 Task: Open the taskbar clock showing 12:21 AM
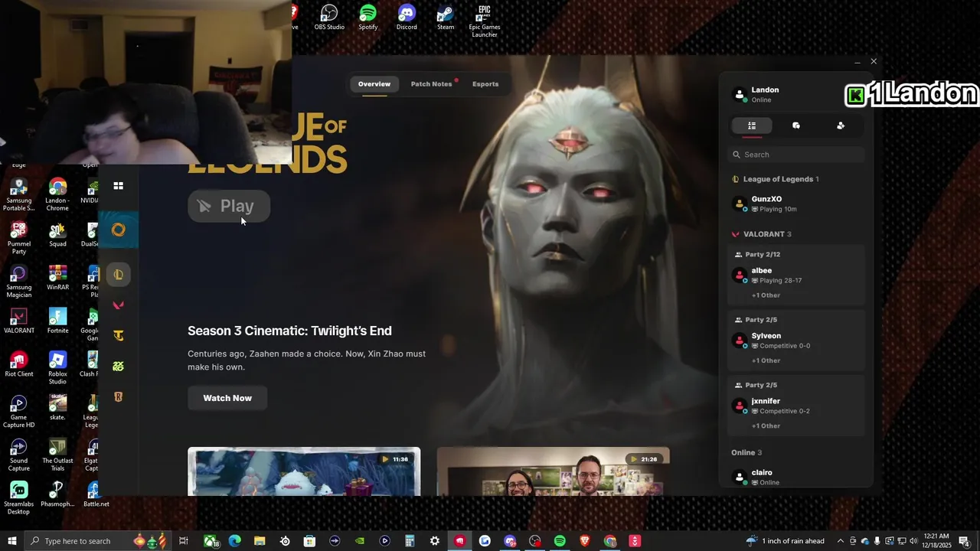[935, 541]
